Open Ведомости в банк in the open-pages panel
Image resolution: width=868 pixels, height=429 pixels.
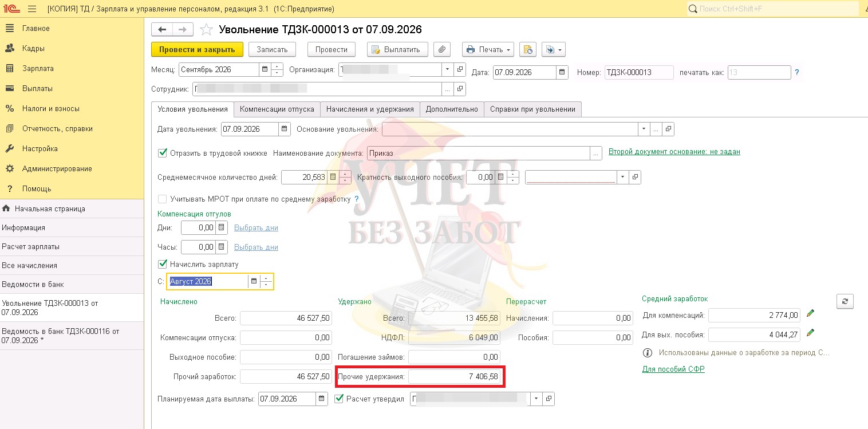[x=72, y=284]
